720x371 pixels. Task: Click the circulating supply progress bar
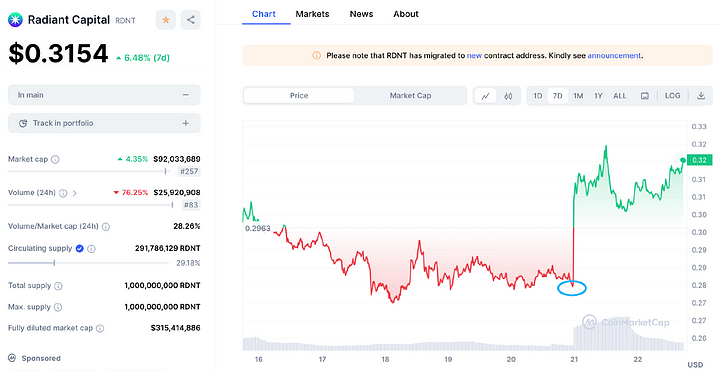(x=88, y=263)
